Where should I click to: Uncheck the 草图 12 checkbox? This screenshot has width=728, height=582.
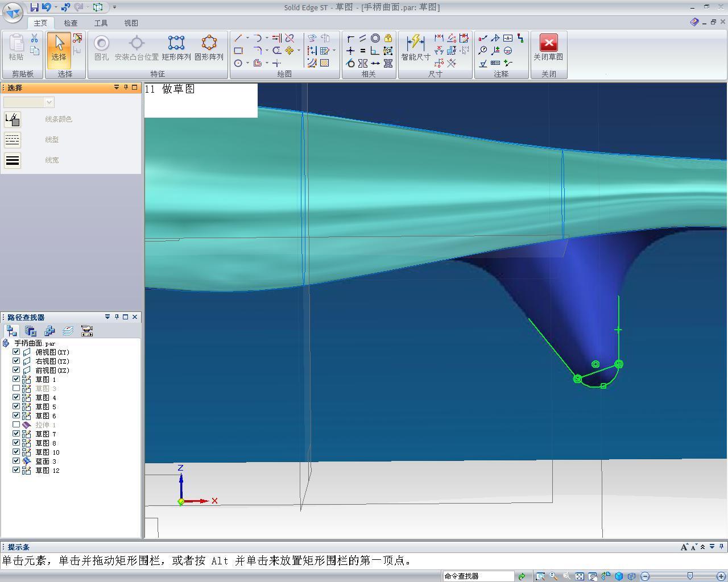(x=16, y=471)
